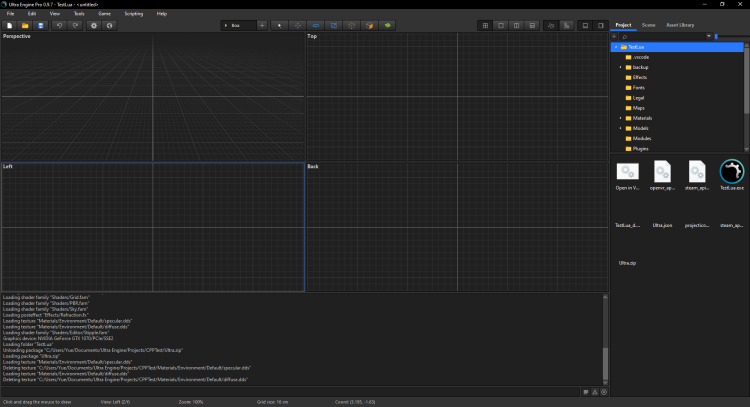
Task: Activate the Move/translate tool icon
Action: 298,25
